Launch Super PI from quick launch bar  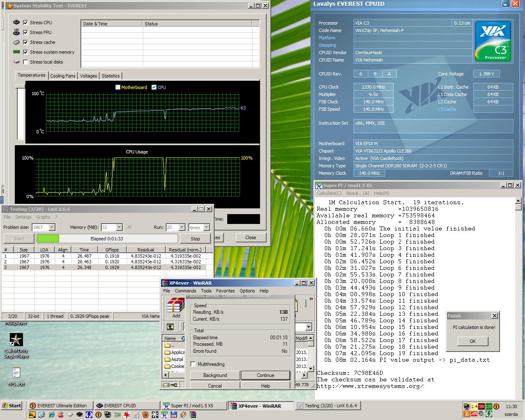pyautogui.click(x=165, y=415)
